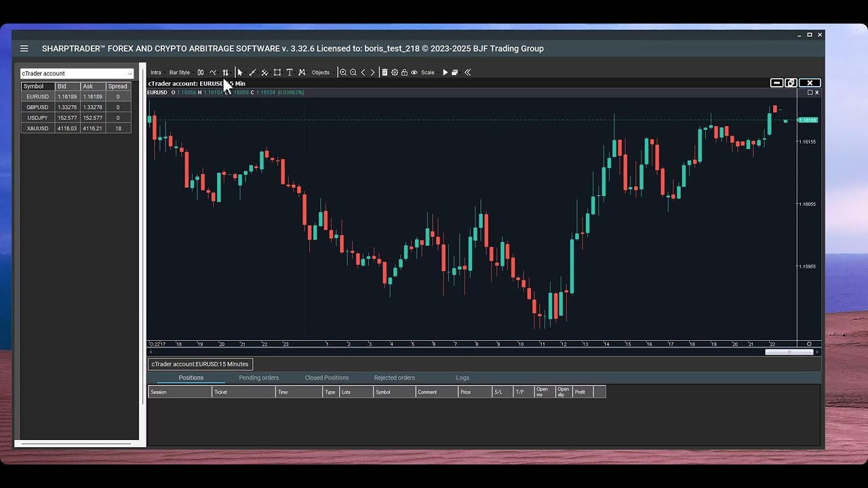The image size is (868, 488).
Task: Switch to the Pending orders tab
Action: pyautogui.click(x=259, y=378)
